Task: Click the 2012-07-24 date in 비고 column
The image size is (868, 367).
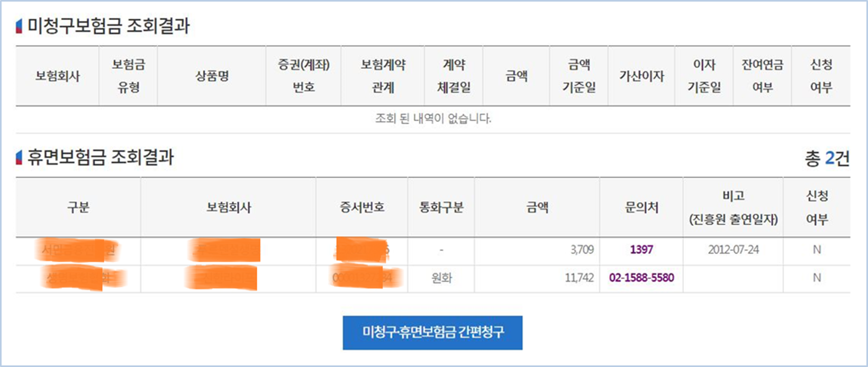Action: point(733,250)
